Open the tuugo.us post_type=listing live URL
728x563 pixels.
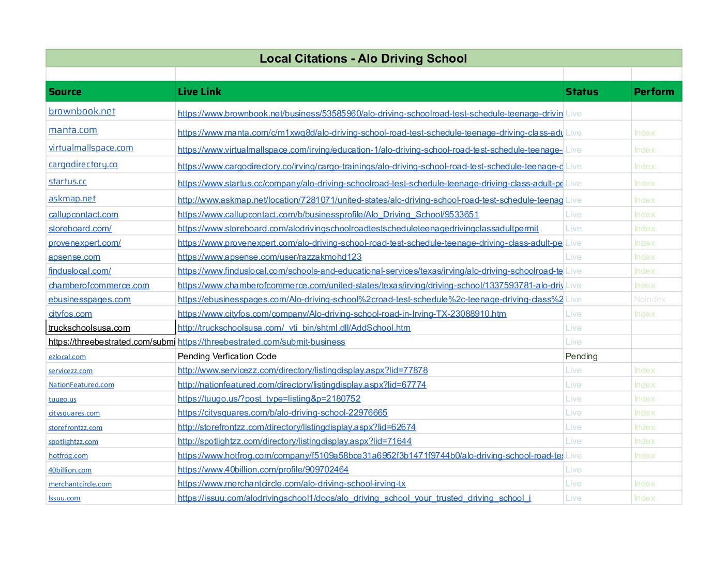pos(269,398)
